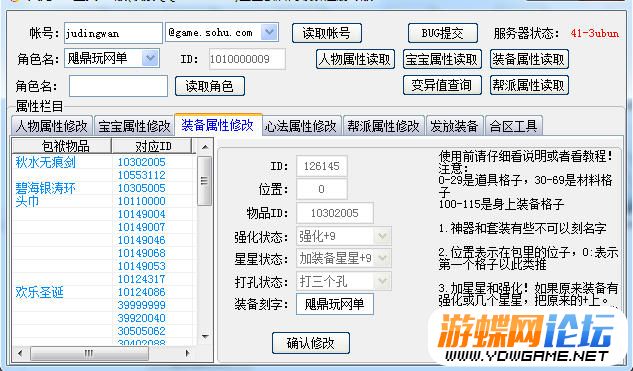
Task: Select ID 10149046 row
Action: click(141, 240)
